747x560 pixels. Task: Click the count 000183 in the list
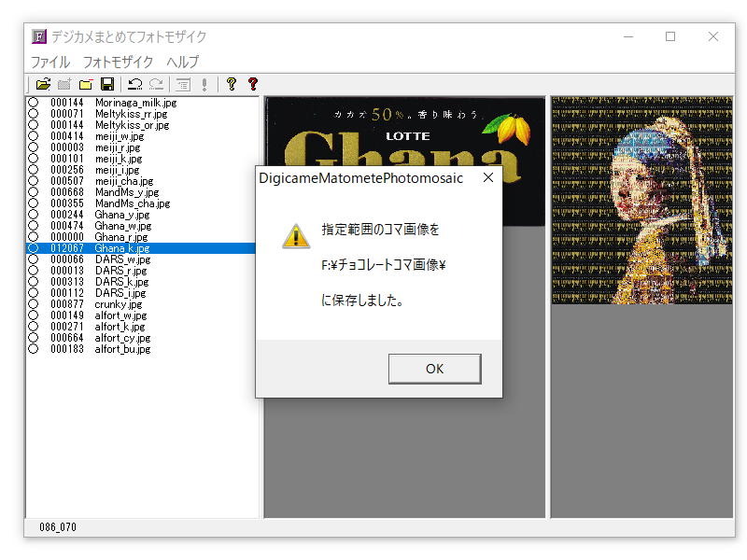[x=67, y=348]
